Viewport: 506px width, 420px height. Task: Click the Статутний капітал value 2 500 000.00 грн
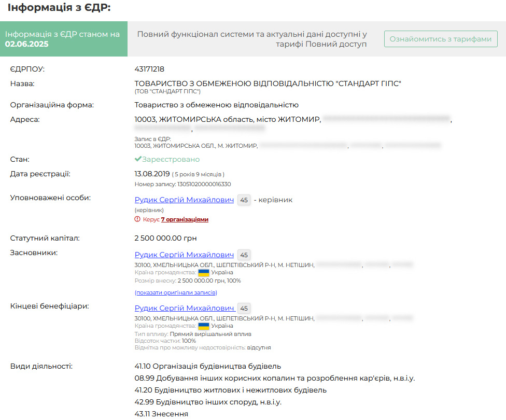165,239
